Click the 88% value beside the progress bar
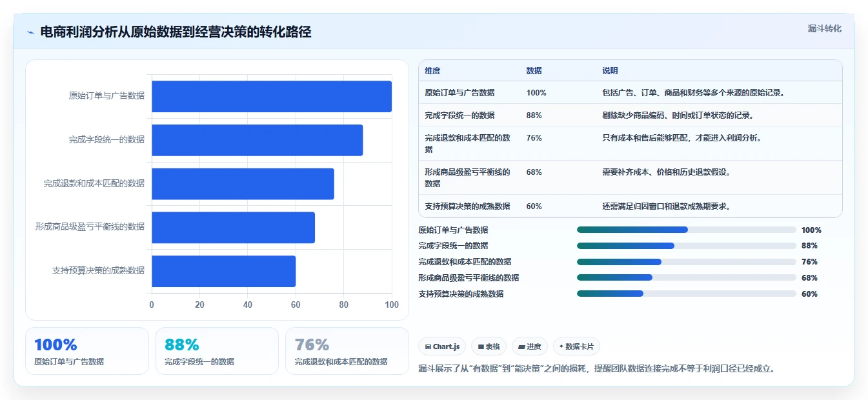868x400 pixels. click(809, 246)
